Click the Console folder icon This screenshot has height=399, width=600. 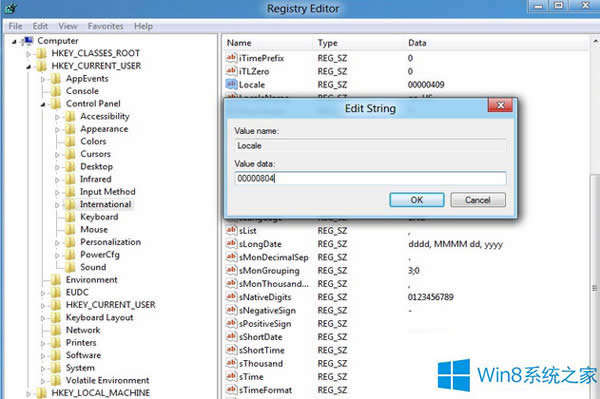tap(56, 91)
